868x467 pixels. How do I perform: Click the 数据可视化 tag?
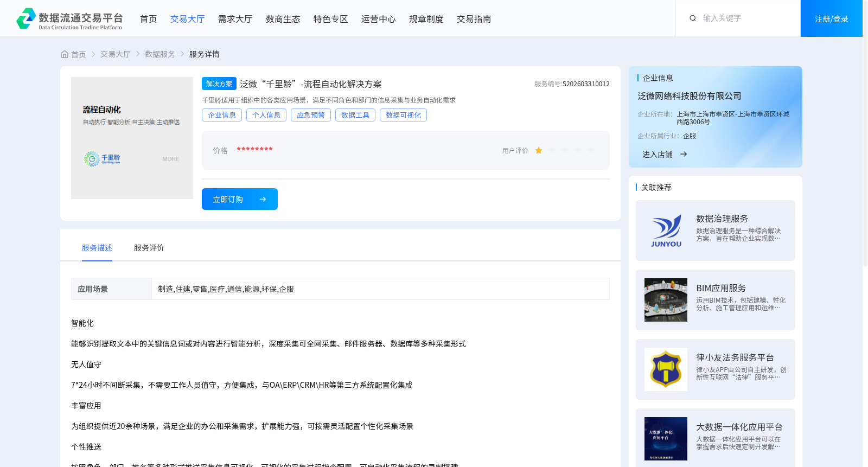click(x=403, y=115)
